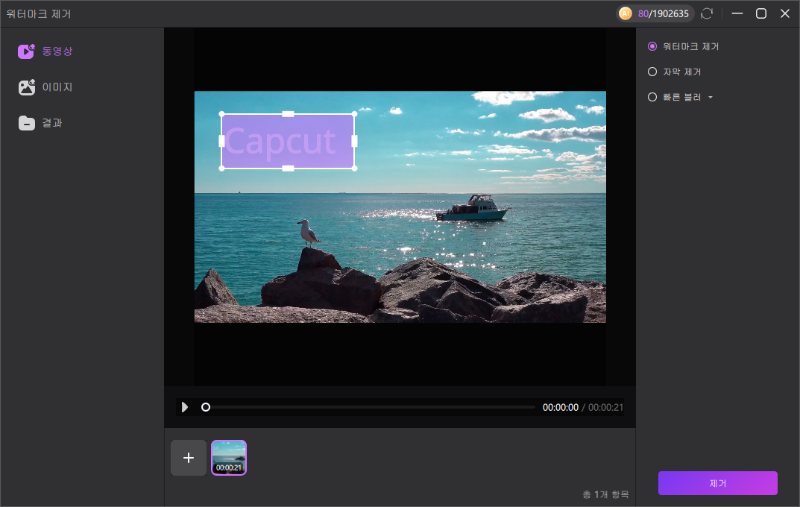The height and width of the screenshot is (507, 800).
Task: Close the 워터마크 제거 window
Action: [785, 14]
